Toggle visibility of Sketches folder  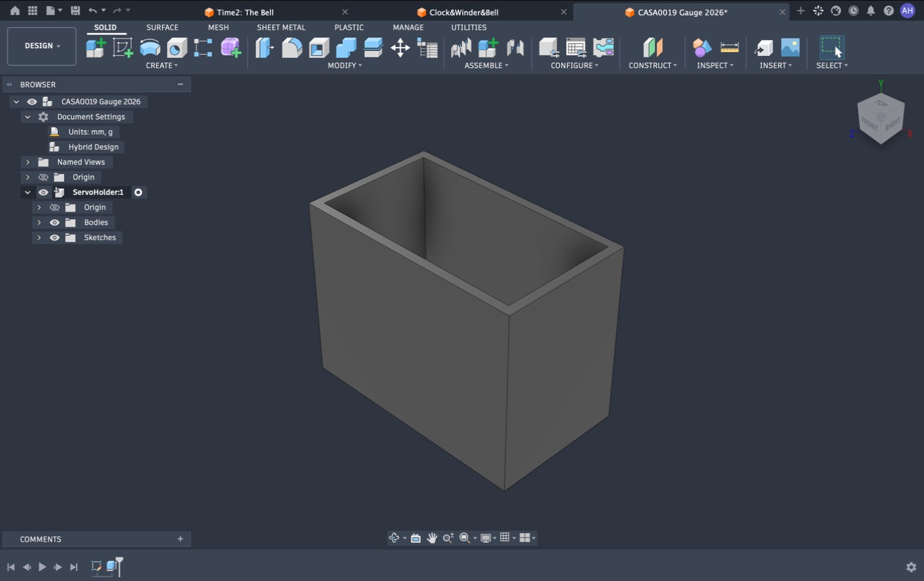55,237
